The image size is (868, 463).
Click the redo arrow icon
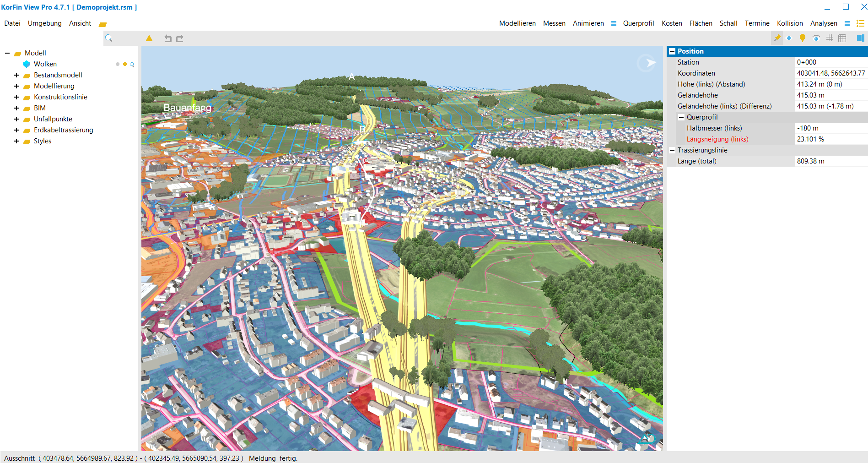(x=180, y=38)
